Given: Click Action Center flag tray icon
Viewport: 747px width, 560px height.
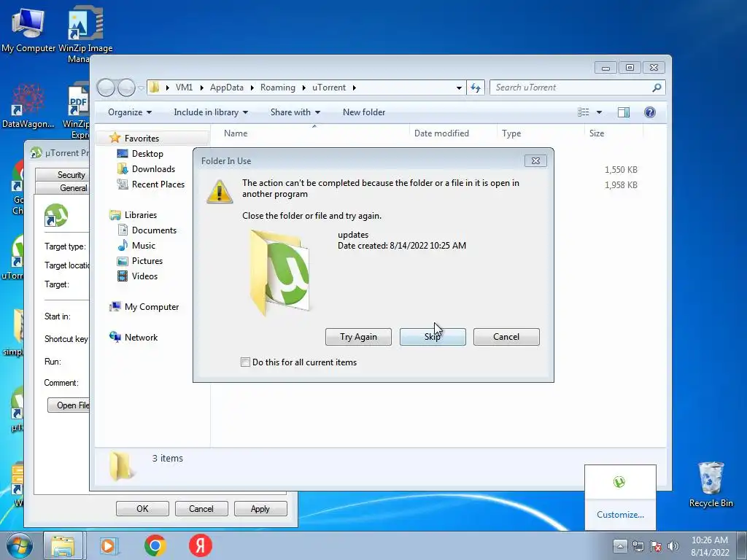Looking at the screenshot, I should (x=656, y=546).
